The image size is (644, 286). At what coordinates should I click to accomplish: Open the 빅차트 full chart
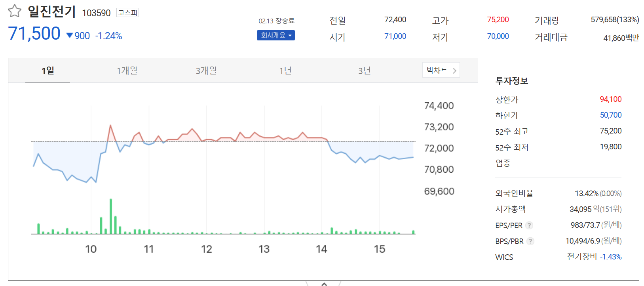point(441,70)
